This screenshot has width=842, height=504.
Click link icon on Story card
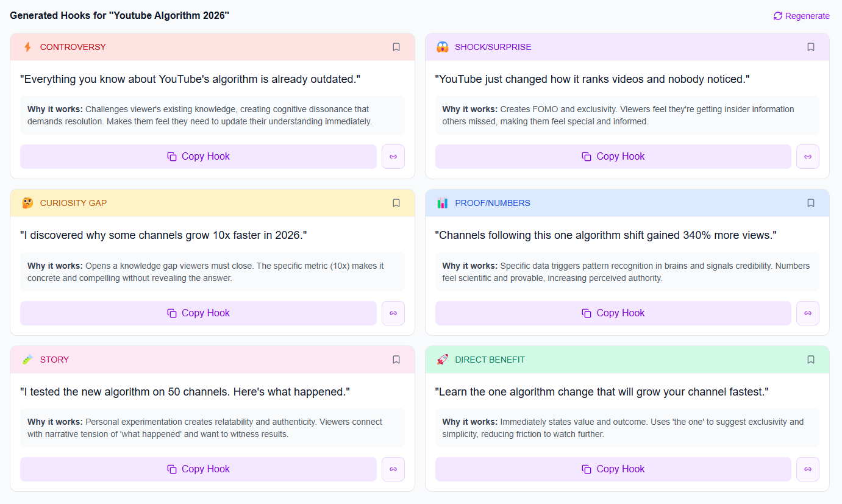(x=393, y=469)
